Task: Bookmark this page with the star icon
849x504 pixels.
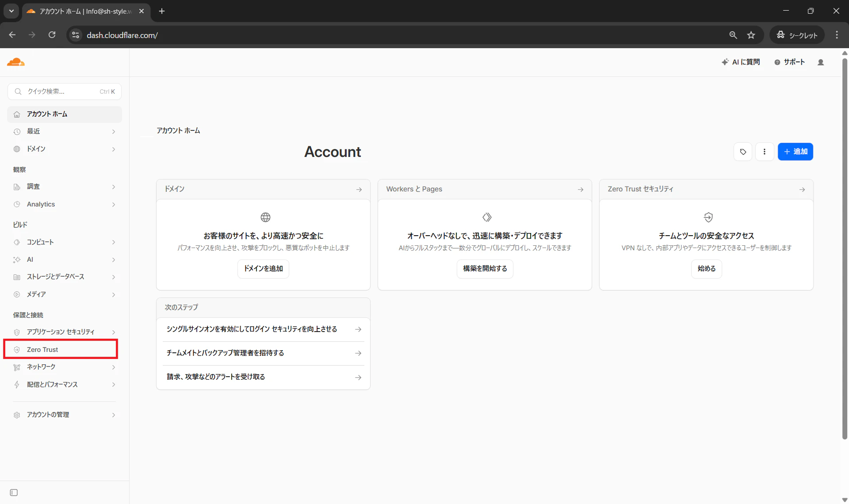Action: point(751,35)
